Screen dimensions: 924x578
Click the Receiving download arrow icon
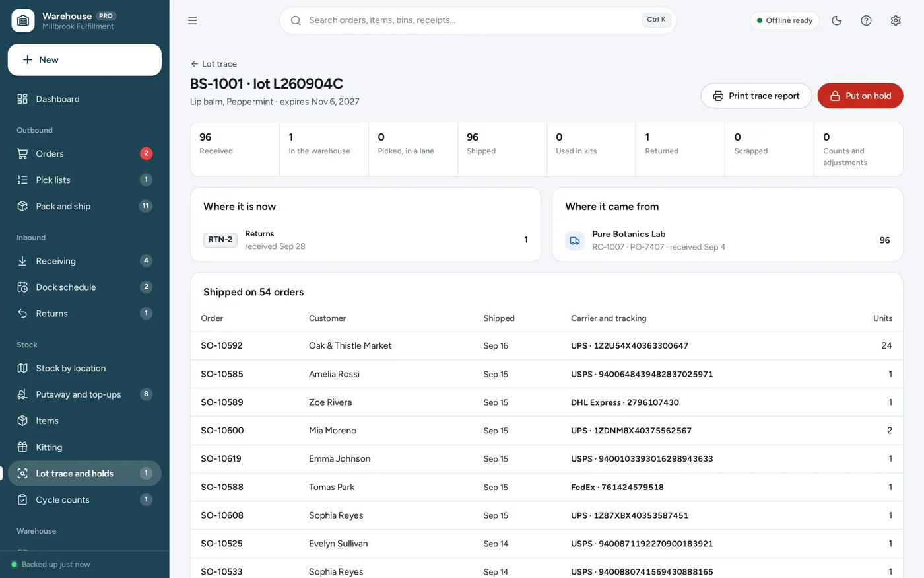coord(22,261)
